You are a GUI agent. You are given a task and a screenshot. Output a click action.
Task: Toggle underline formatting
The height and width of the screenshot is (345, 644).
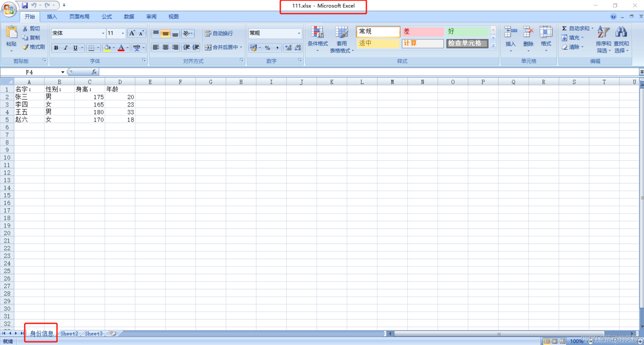tap(75, 48)
